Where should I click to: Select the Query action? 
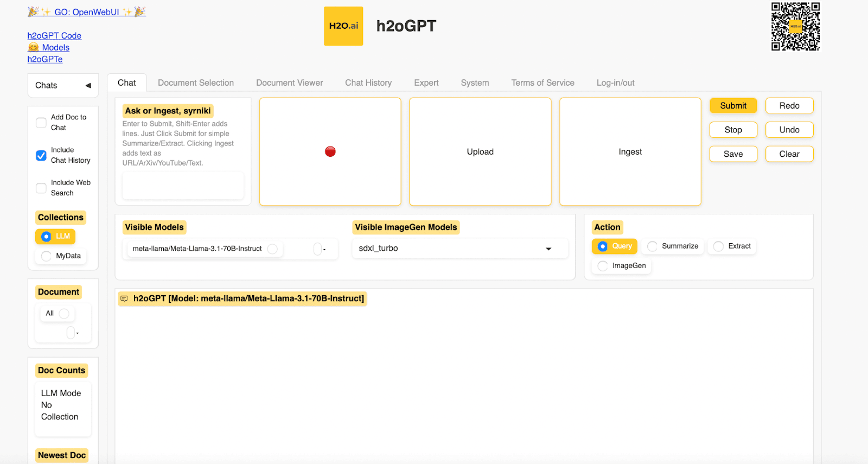pos(615,246)
